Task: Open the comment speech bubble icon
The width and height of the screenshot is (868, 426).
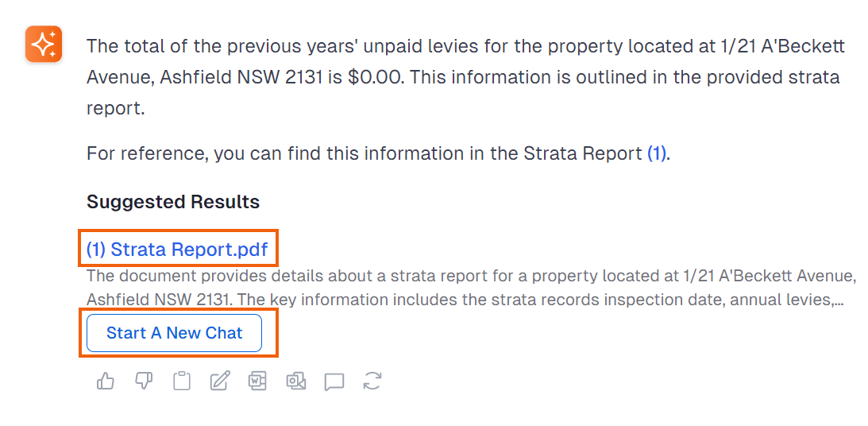Action: (x=334, y=381)
